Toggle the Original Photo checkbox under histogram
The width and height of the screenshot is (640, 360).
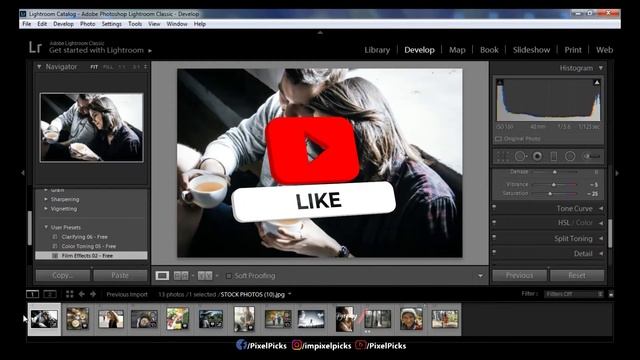click(498, 139)
